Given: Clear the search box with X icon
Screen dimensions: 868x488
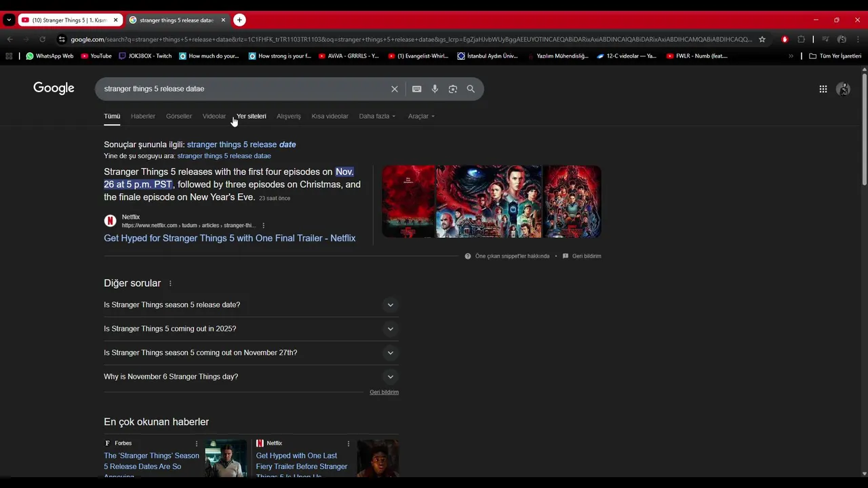Looking at the screenshot, I should point(394,89).
